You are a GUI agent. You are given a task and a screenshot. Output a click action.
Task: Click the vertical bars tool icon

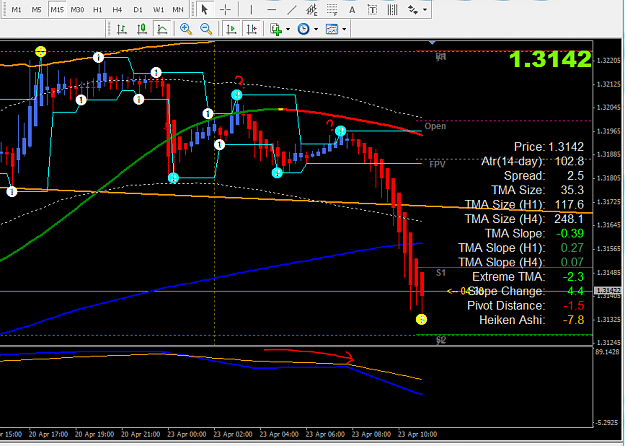[x=393, y=10]
